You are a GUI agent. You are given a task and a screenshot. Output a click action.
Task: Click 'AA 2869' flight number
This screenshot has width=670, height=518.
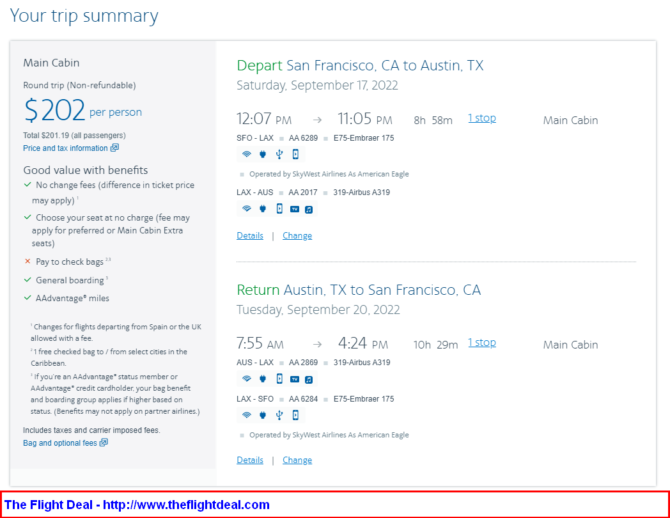coord(303,362)
